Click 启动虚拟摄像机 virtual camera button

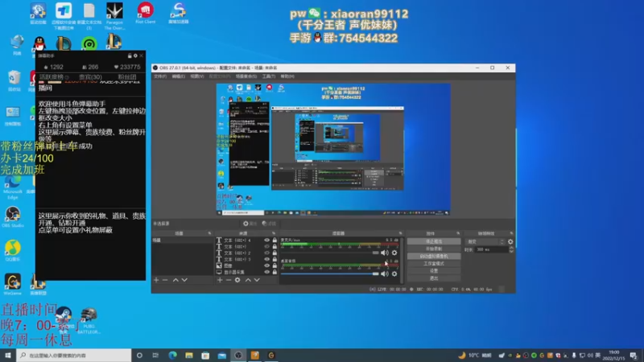(x=434, y=256)
